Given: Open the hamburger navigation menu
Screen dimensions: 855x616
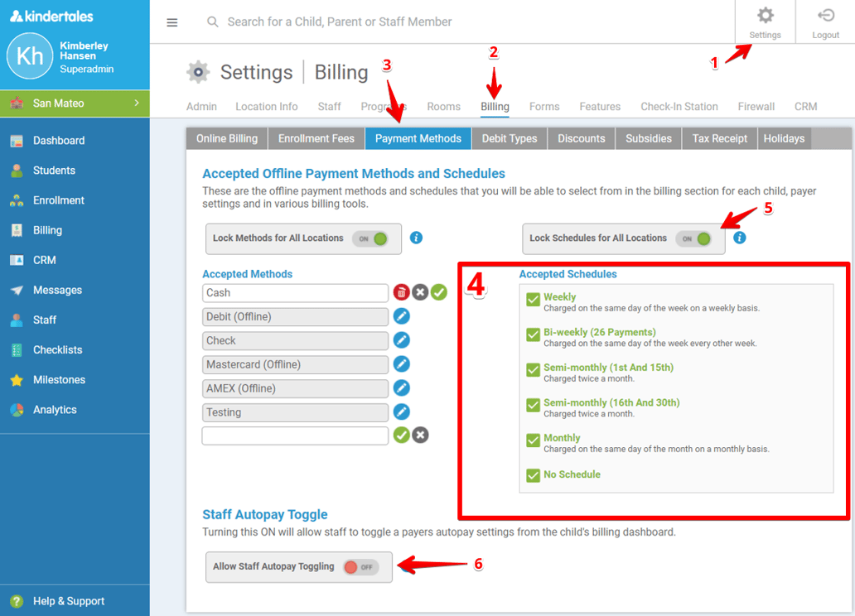Looking at the screenshot, I should coord(171,22).
